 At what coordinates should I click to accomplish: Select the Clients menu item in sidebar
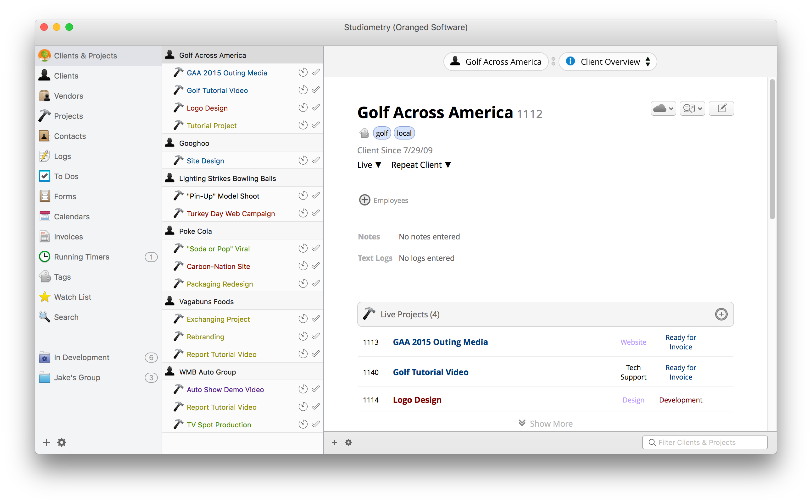tap(66, 76)
